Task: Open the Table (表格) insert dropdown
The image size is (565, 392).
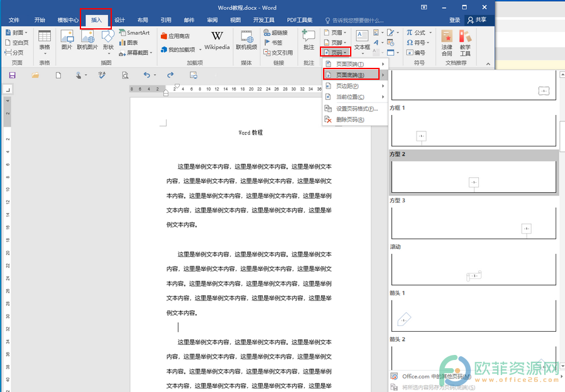Action: tap(45, 43)
